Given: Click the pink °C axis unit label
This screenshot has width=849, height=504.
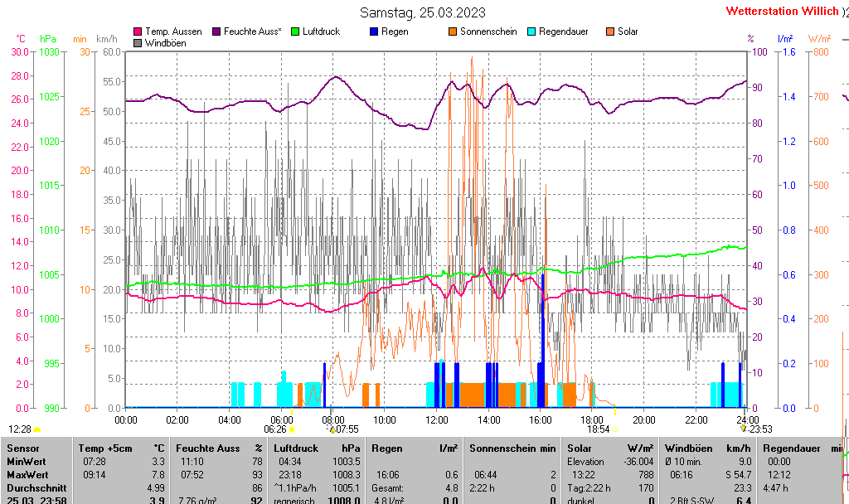Looking at the screenshot, I should [x=21, y=39].
